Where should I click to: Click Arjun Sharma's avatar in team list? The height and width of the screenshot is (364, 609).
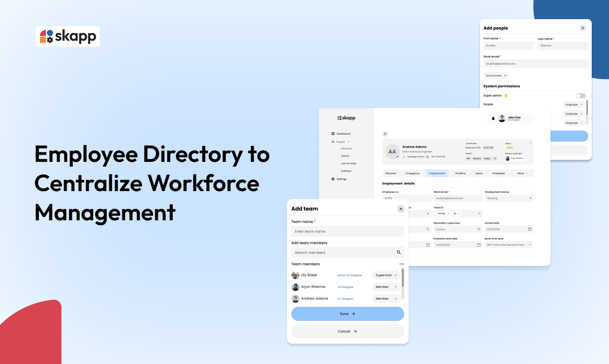(295, 287)
